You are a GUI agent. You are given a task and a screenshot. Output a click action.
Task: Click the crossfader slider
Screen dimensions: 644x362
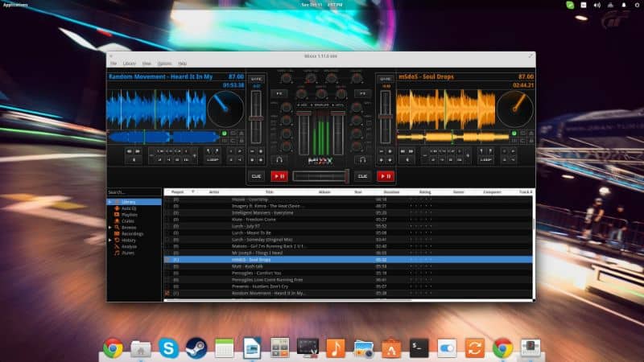321,175
